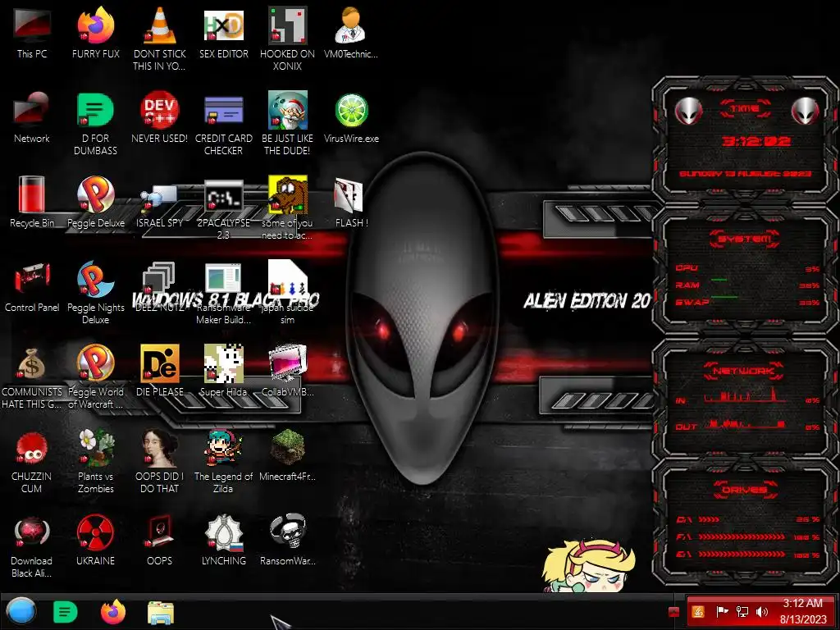Click the OUT traffic graph in the NETWORK gadget

[x=745, y=424]
